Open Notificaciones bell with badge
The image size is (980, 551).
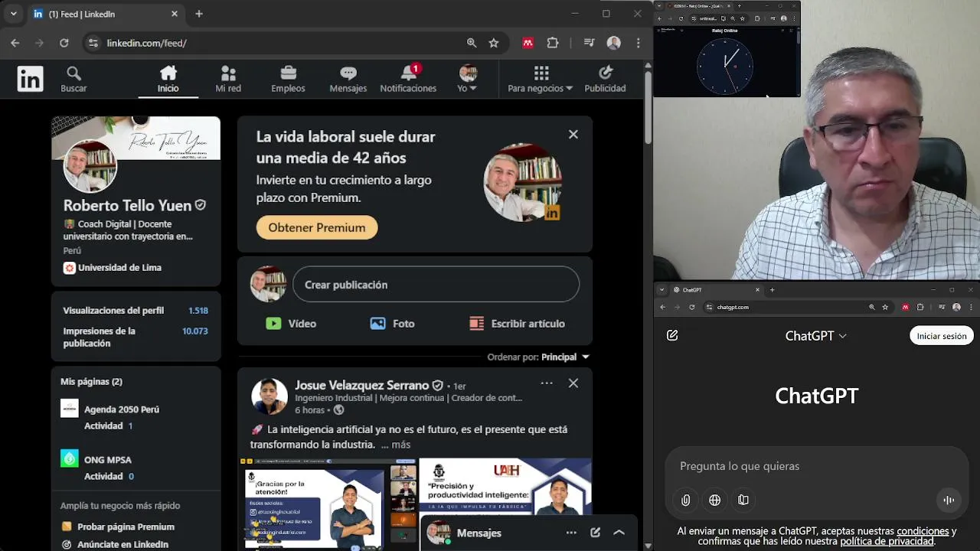tap(408, 79)
